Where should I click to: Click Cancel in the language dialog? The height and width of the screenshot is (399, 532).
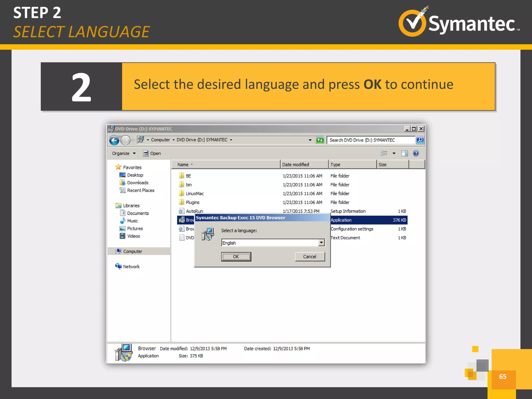[310, 256]
